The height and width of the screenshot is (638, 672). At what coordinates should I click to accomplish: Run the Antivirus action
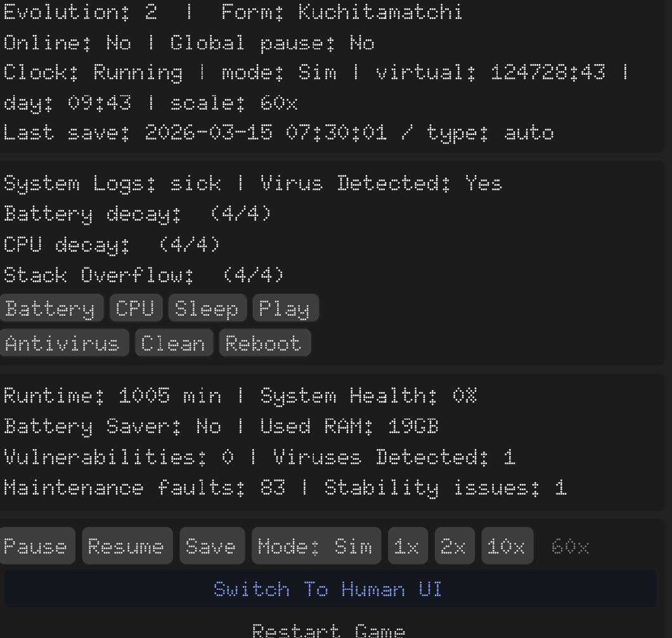tap(63, 343)
